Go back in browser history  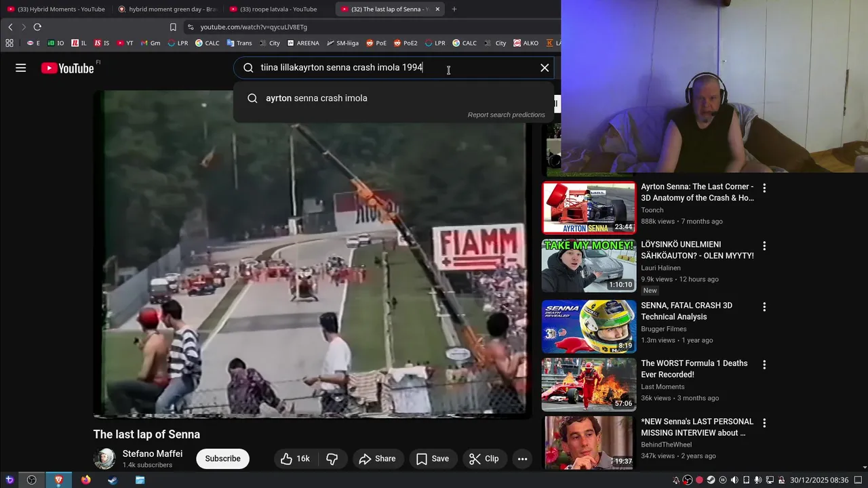pos(10,27)
